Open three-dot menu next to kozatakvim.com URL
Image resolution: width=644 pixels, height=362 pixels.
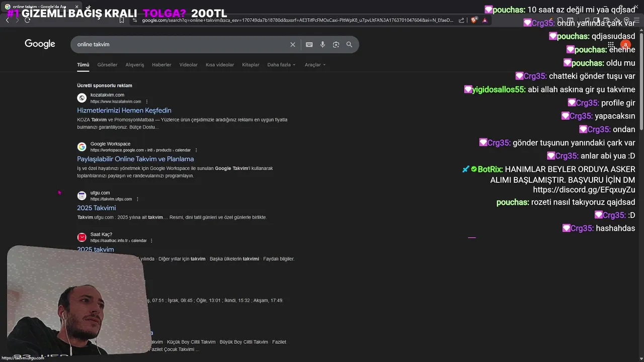click(x=147, y=102)
